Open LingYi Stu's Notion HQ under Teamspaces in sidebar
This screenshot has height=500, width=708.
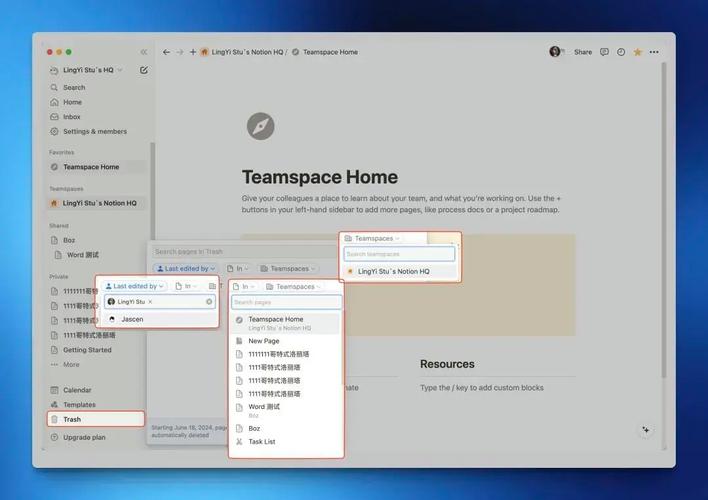click(97, 203)
